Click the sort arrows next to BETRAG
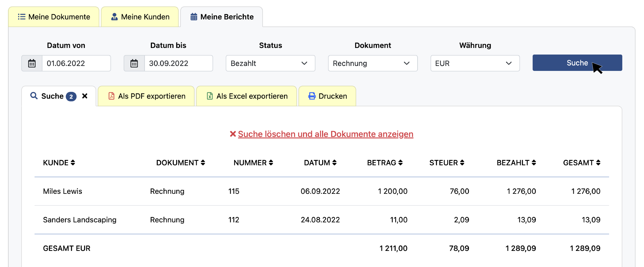The image size is (644, 267). click(x=400, y=163)
